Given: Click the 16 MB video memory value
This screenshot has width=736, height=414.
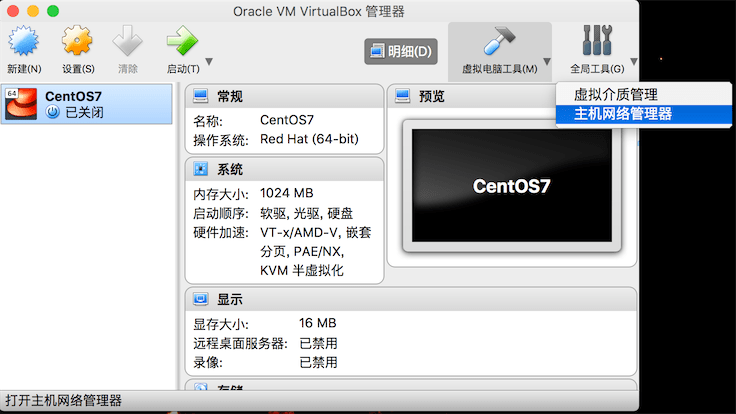Looking at the screenshot, I should point(318,323).
